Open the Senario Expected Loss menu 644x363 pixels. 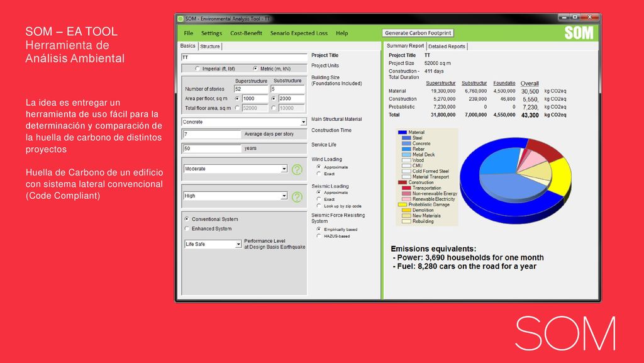(x=299, y=33)
